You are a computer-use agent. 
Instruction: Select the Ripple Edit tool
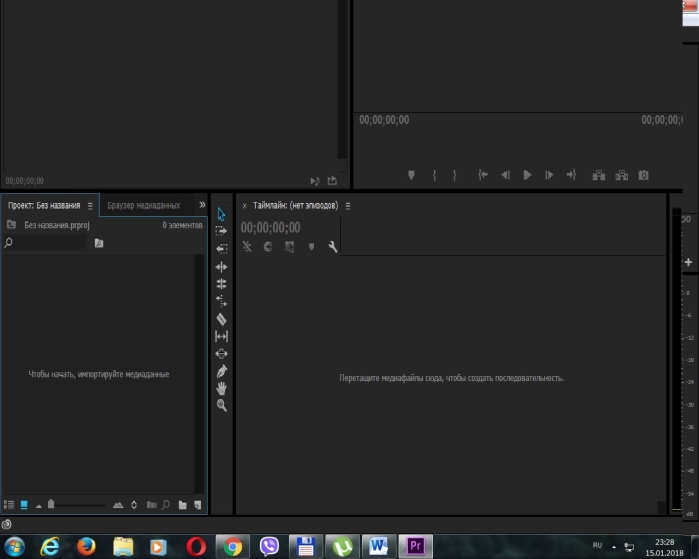click(x=222, y=267)
